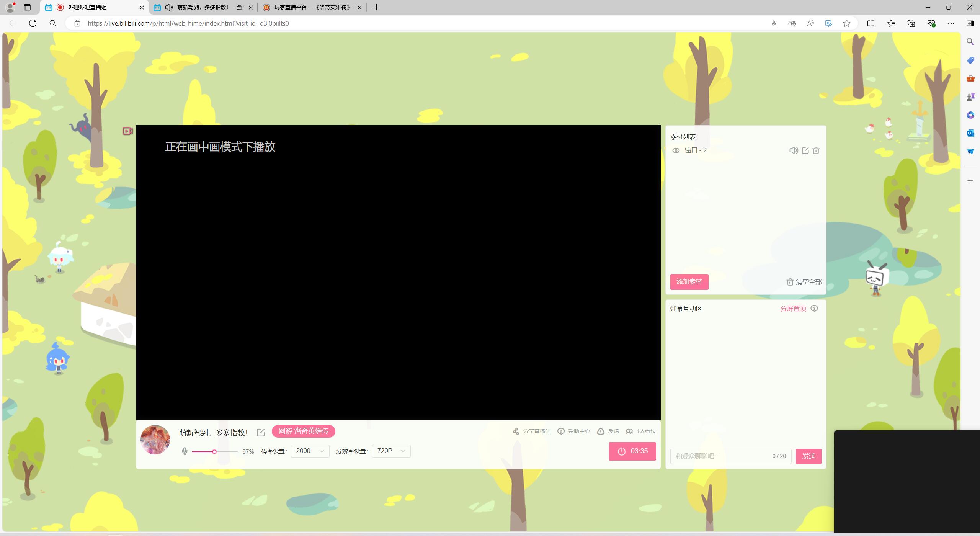Edit the 窗口 - 2 source
The image size is (980, 536).
point(805,150)
